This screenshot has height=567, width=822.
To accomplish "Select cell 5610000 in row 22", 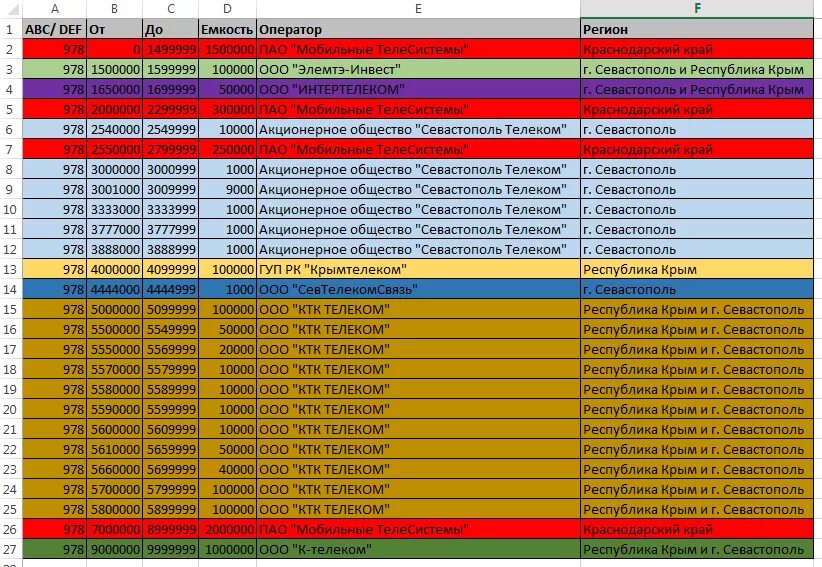I will click(114, 449).
